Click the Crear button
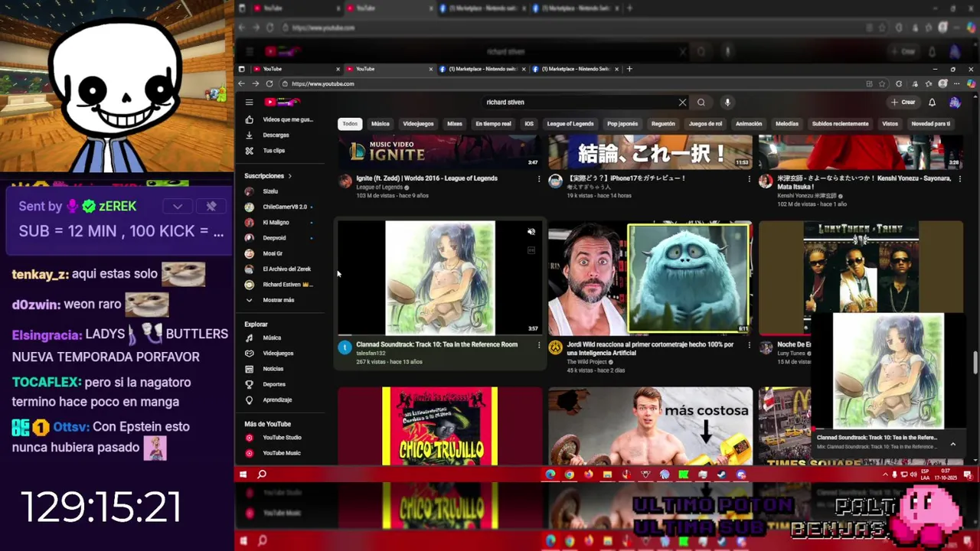980x551 pixels. tap(903, 102)
